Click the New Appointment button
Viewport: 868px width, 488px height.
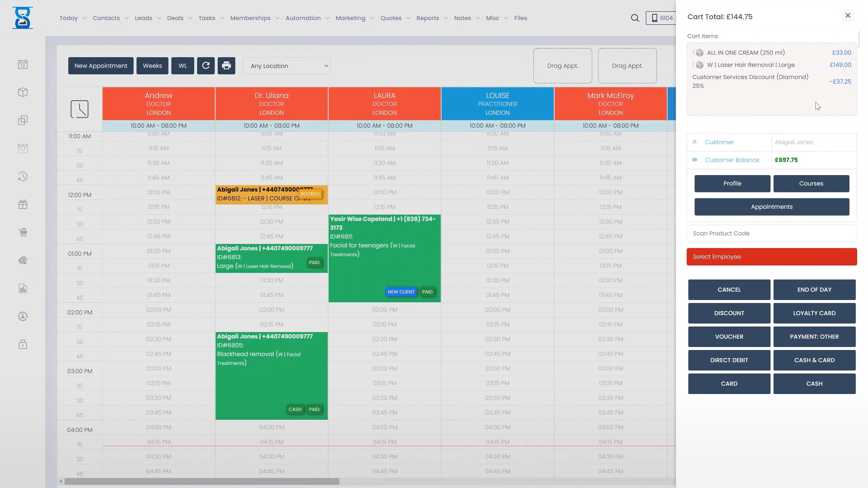tap(100, 65)
